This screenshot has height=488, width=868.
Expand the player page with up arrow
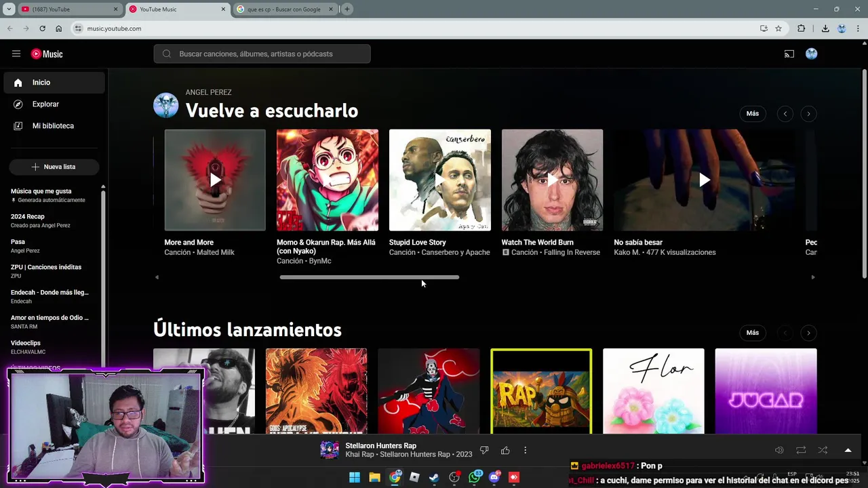point(848,450)
